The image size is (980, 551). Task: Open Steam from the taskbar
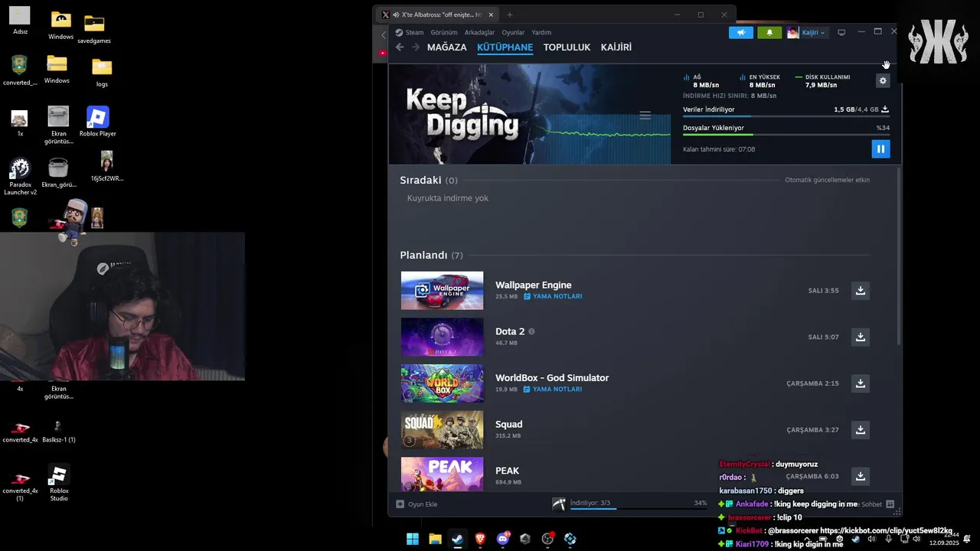click(x=457, y=539)
